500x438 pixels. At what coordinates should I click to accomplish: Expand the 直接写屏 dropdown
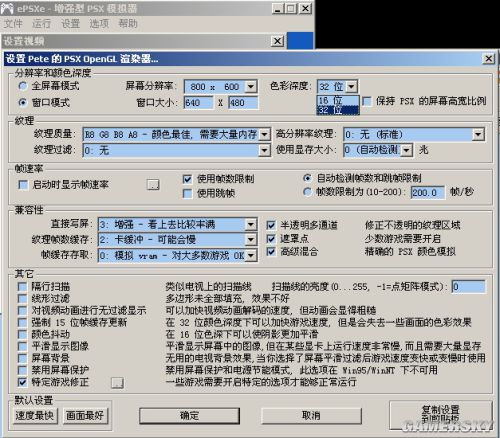pyautogui.click(x=251, y=225)
